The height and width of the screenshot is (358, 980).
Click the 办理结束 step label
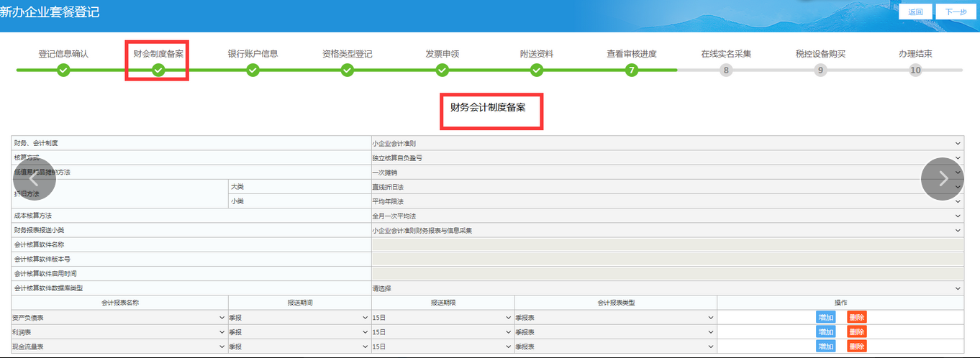[915, 54]
